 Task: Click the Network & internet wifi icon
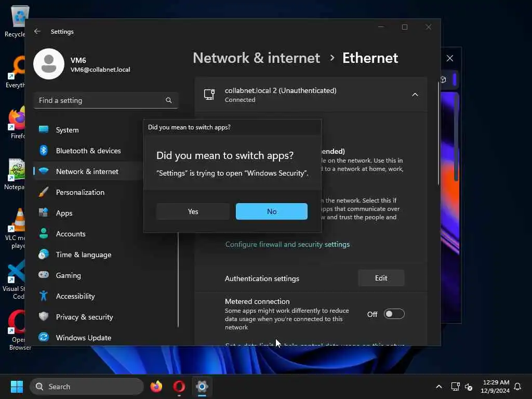pos(44,170)
